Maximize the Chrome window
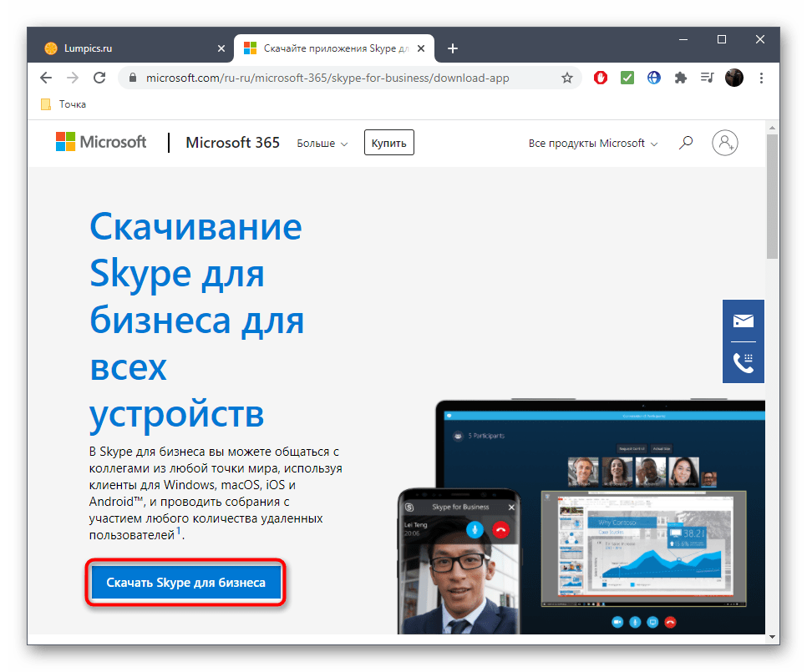 (722, 39)
